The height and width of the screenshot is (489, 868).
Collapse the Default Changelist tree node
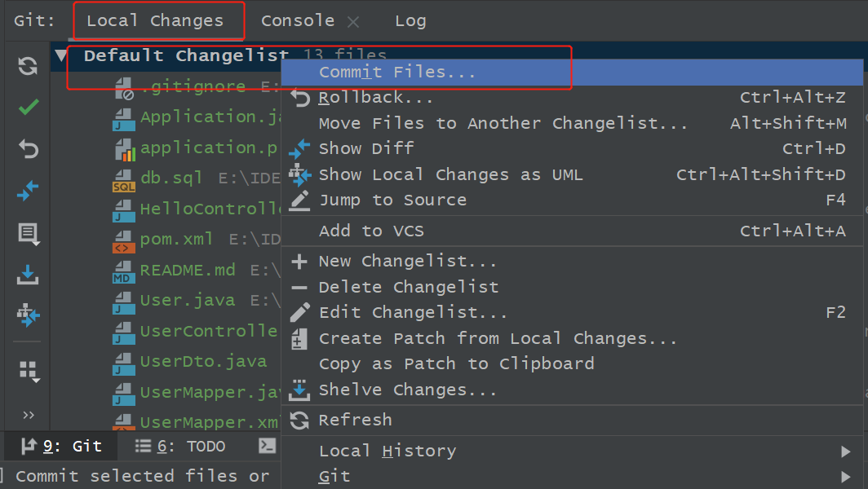[60, 55]
